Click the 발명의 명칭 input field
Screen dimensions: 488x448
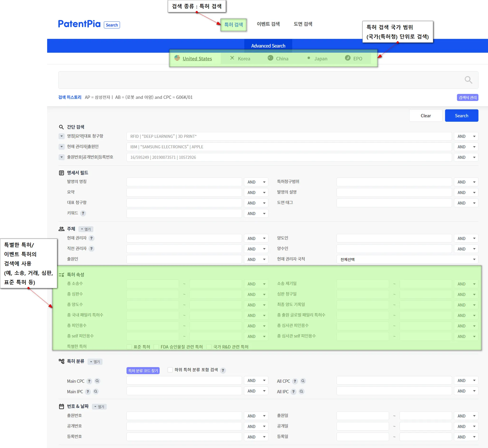point(184,182)
